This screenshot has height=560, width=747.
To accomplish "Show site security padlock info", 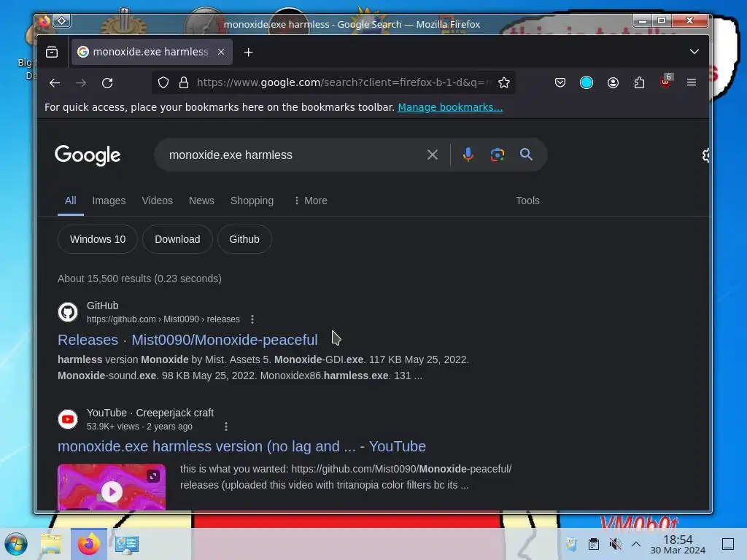I will pyautogui.click(x=184, y=83).
